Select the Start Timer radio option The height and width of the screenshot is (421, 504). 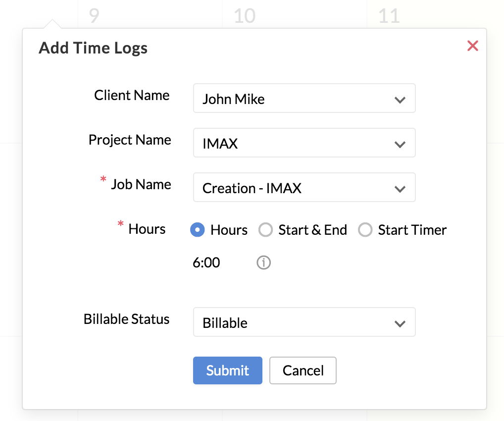coord(365,230)
